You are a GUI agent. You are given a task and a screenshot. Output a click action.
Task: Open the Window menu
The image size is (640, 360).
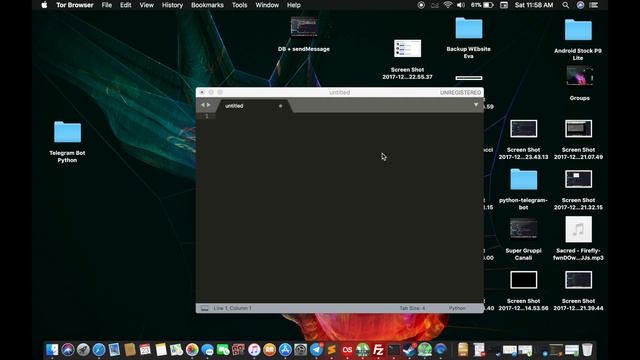[x=267, y=5]
